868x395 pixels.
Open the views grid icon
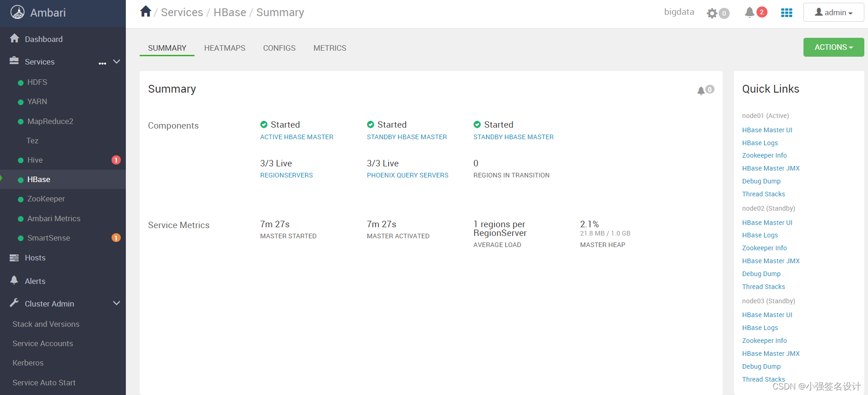tap(786, 13)
